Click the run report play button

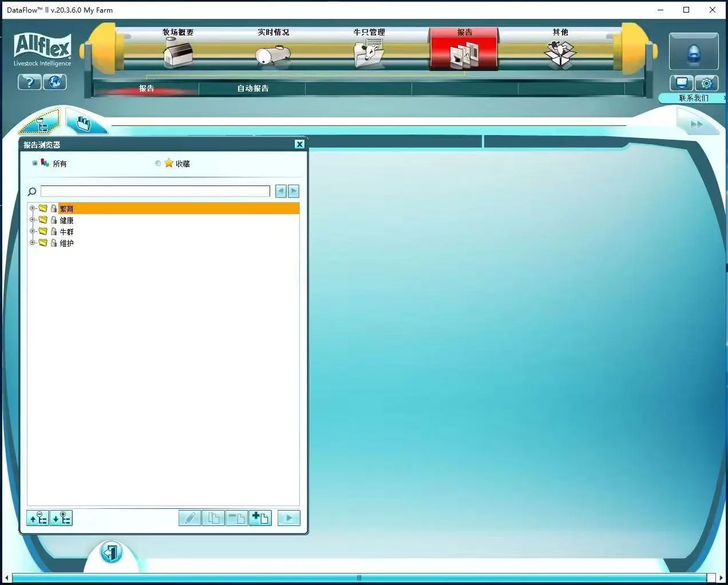pos(288,518)
